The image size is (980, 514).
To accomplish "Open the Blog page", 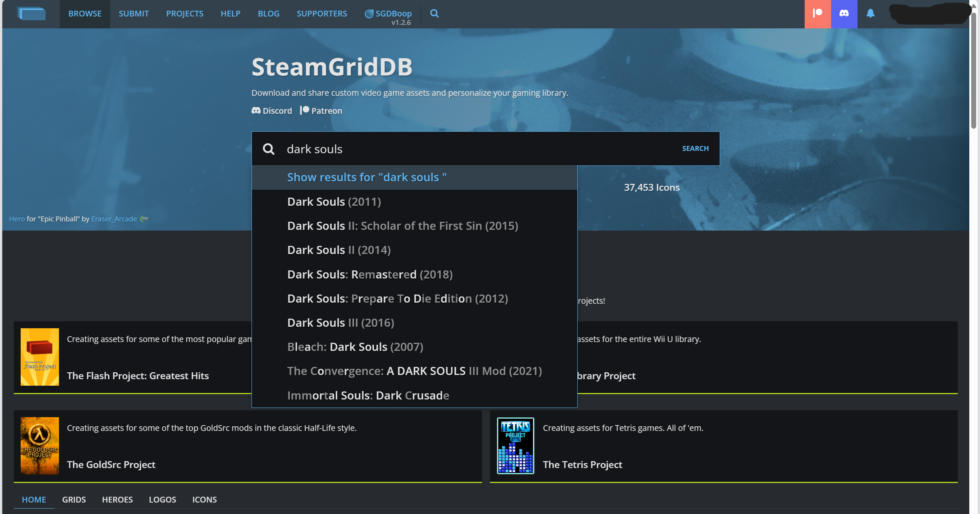I will (x=268, y=14).
